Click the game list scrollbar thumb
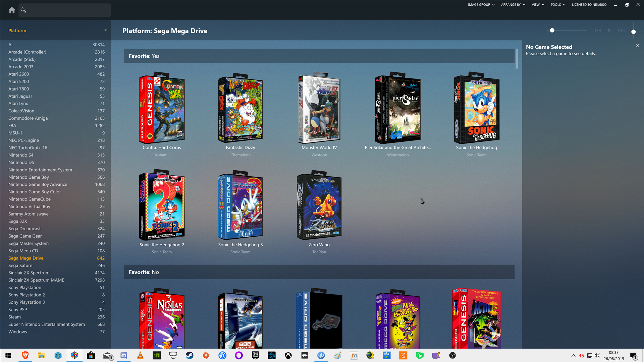This screenshot has width=644, height=362. tap(517, 59)
